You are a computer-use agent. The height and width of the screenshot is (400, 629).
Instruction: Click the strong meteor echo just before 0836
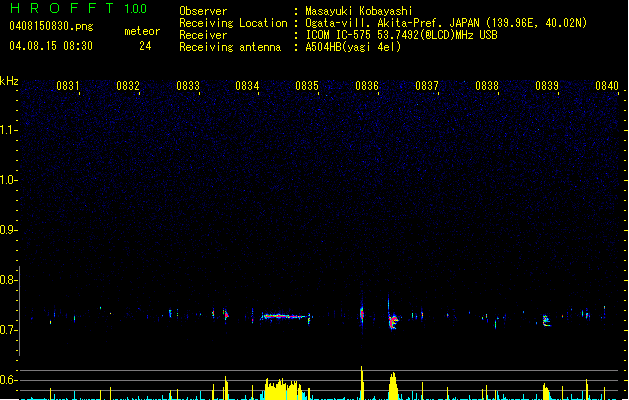click(362, 313)
